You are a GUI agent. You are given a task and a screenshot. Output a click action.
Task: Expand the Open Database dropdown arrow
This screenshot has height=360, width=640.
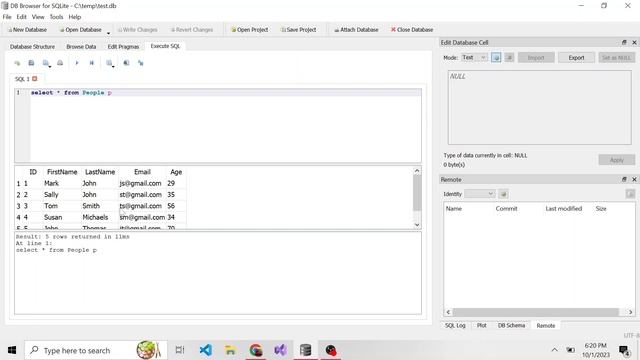(x=108, y=32)
